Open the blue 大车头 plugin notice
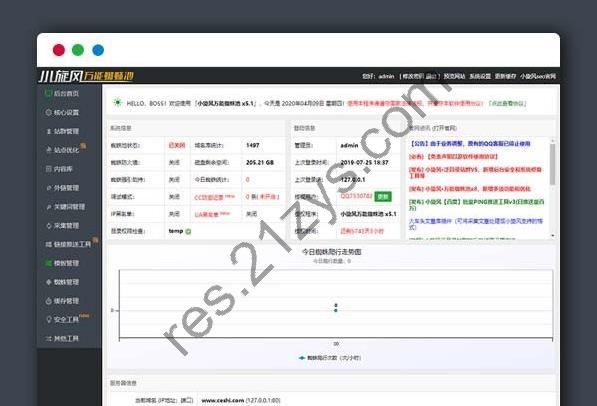The height and width of the screenshot is (406, 597). [x=476, y=224]
